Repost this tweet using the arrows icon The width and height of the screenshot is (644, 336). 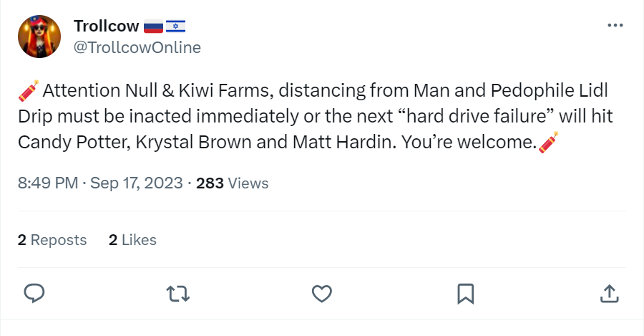pyautogui.click(x=178, y=294)
